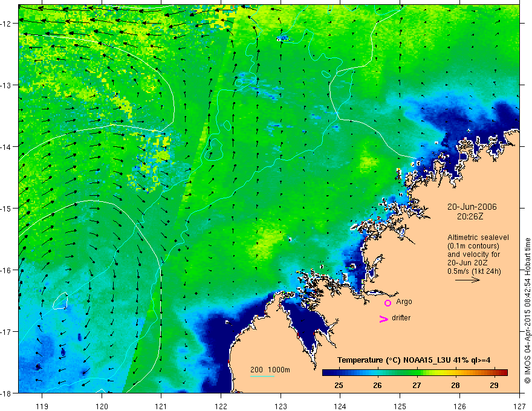Image resolution: width=532 pixels, height=411 pixels.
Task: Click the latitude axis label '-14'
Action: pos(7,147)
